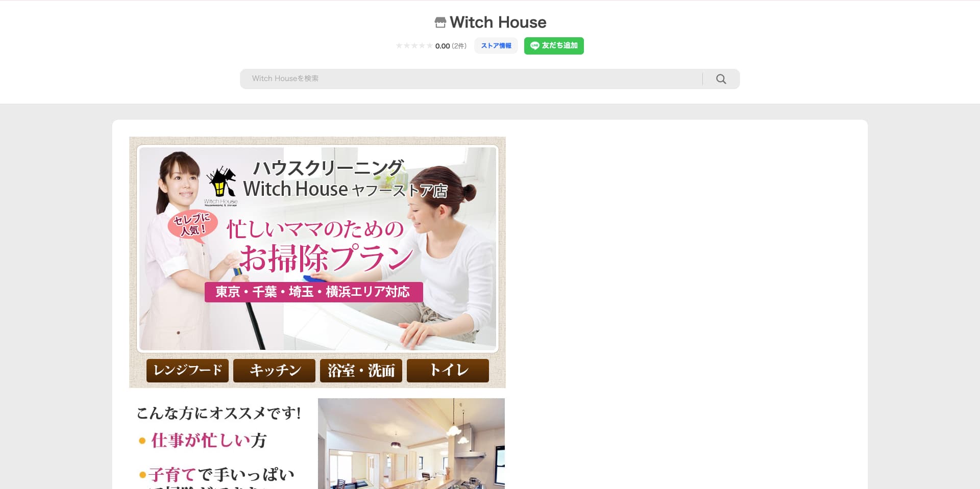Screen dimensions: 980x489
Task: Click the store icon beside Witch House title
Action: point(440,22)
